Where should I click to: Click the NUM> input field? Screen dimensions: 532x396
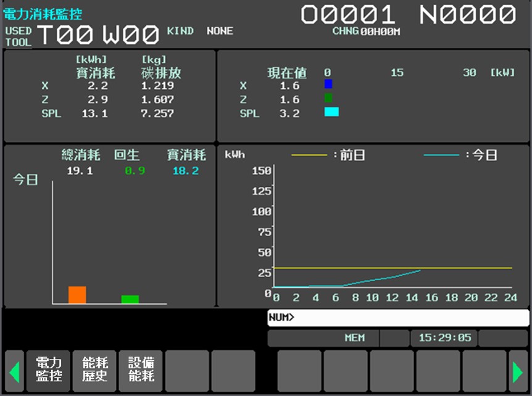coord(398,318)
